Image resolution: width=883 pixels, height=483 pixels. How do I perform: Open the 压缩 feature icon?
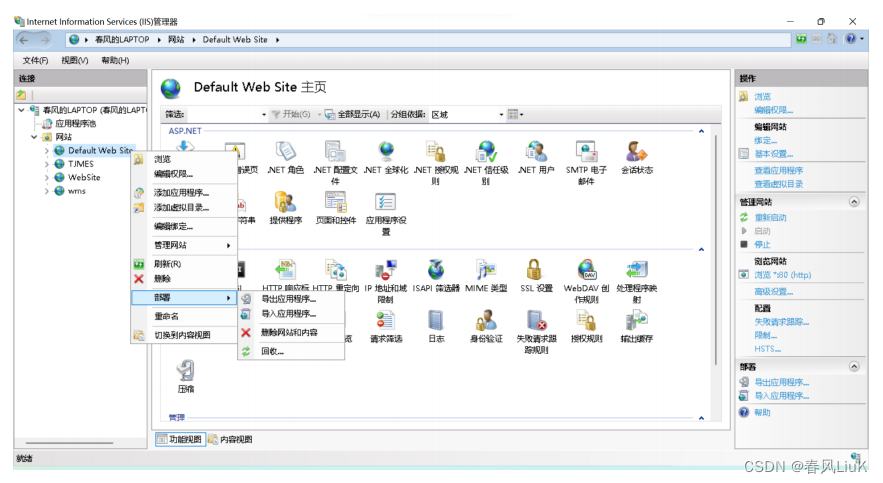(x=186, y=377)
